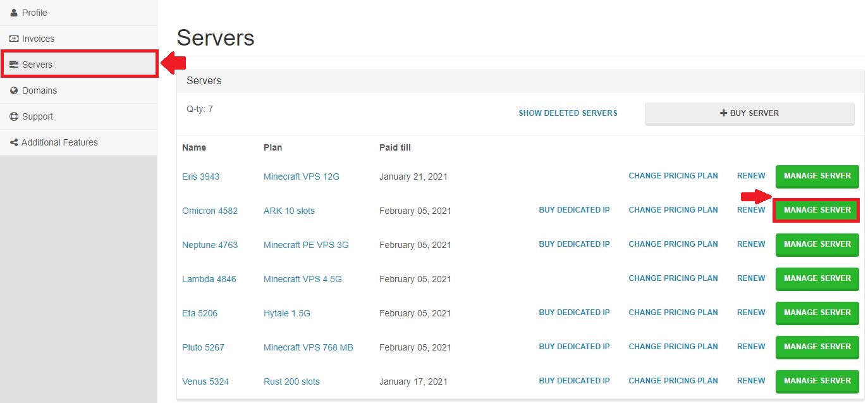Manage the Omicron 4582 server
This screenshot has height=403, width=868.
(x=816, y=210)
